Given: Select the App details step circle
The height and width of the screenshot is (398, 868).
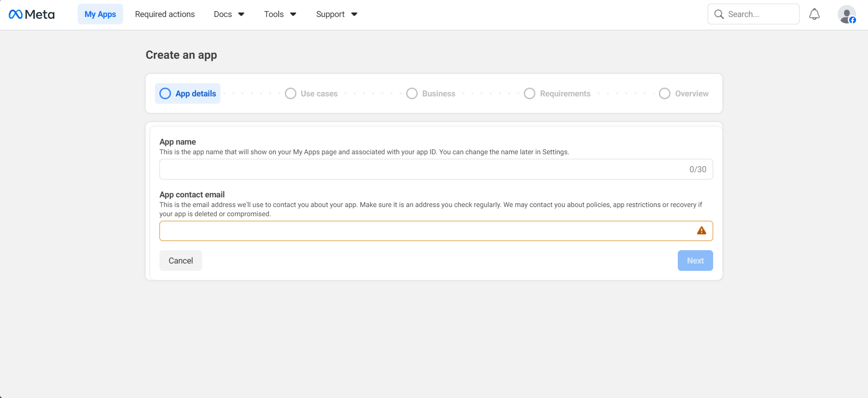Looking at the screenshot, I should point(165,94).
